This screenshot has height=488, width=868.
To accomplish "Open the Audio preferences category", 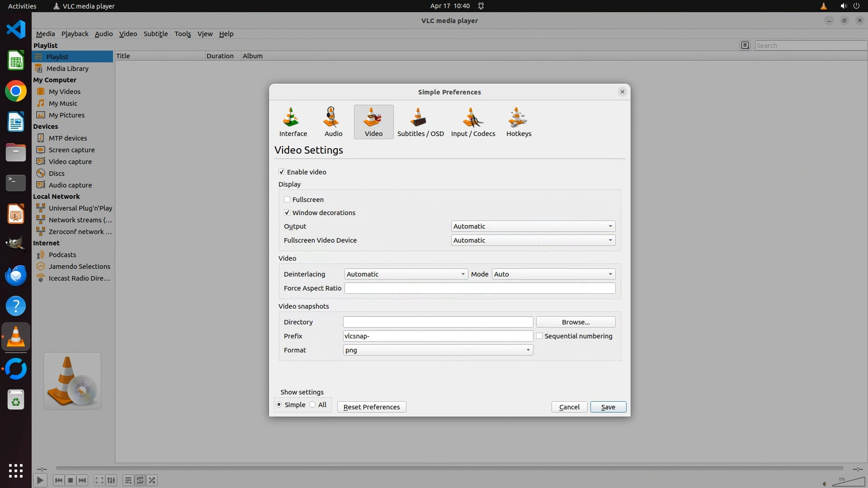I will pyautogui.click(x=333, y=122).
